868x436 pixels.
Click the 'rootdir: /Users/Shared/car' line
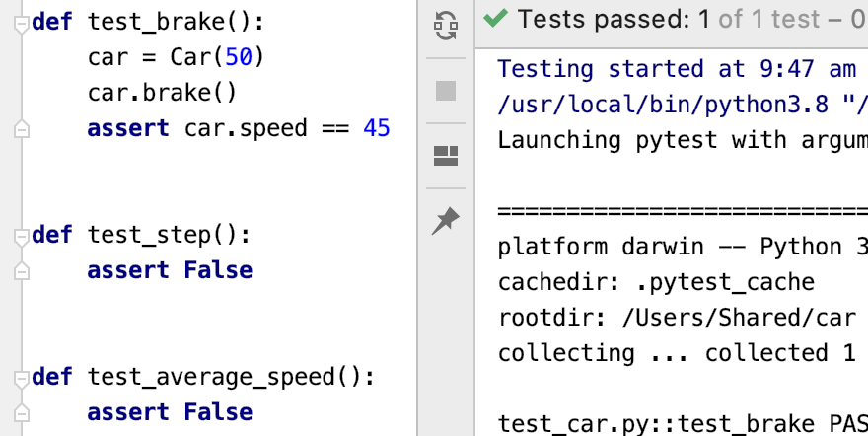point(677,318)
